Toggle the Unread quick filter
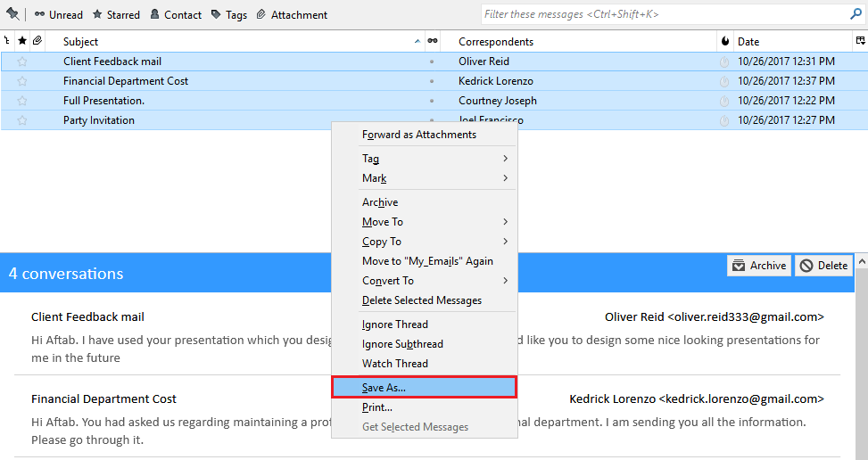The height and width of the screenshot is (460, 868). click(59, 14)
